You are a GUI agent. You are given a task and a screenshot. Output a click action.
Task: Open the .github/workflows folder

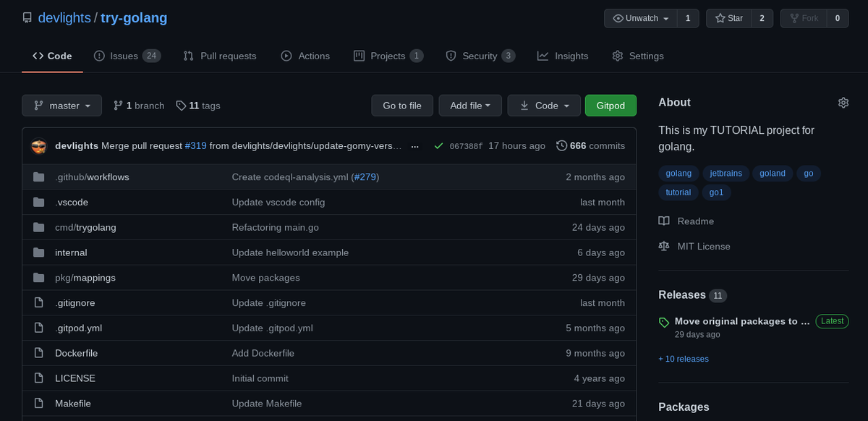pyautogui.click(x=92, y=177)
